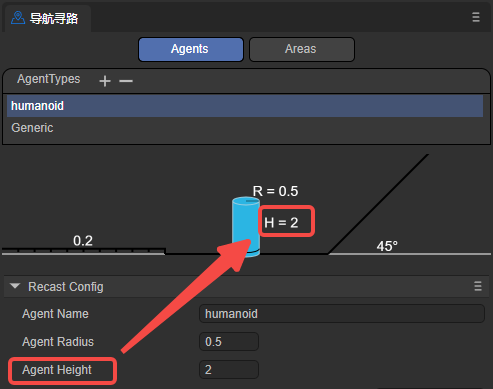Image resolution: width=493 pixels, height=389 pixels.
Task: Click the Agent Height label
Action: [x=57, y=370]
